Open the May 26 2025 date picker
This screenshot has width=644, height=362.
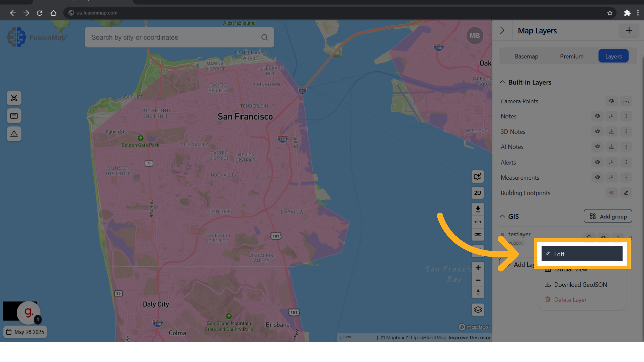25,332
